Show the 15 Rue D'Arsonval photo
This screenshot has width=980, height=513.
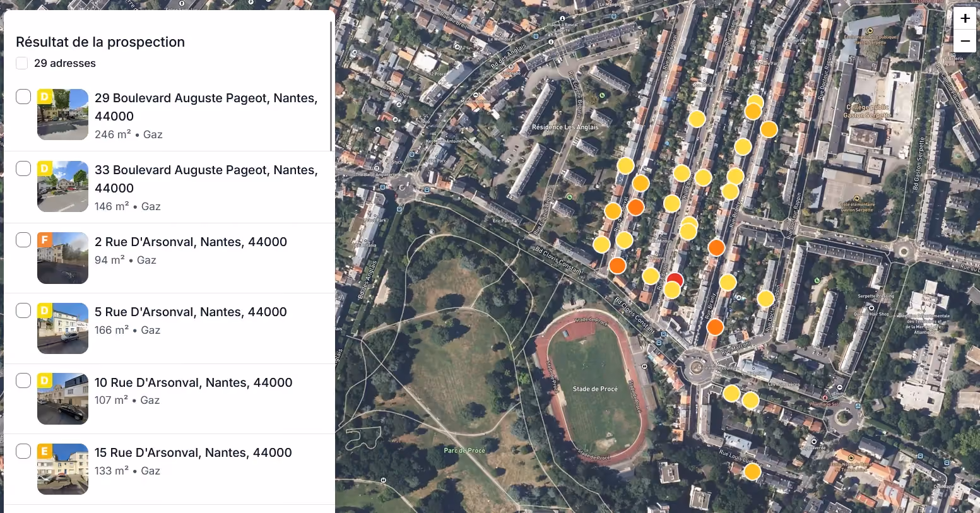pyautogui.click(x=62, y=469)
